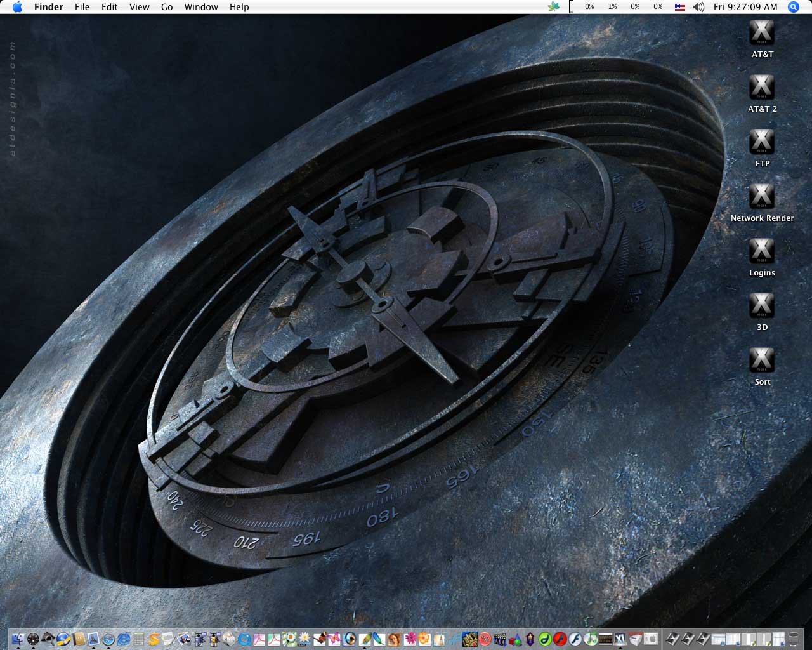Launch Illustrator Venus icon in the Dock
Viewport: 812px width, 650px height.
(394, 639)
